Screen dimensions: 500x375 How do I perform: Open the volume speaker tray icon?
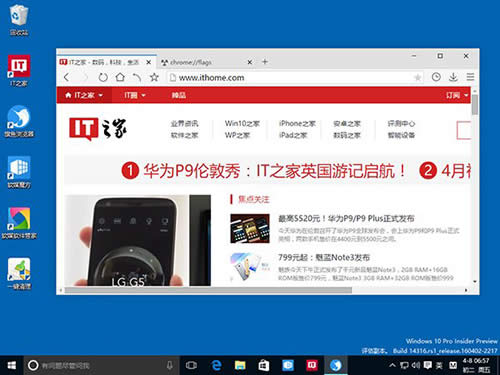[x=416, y=365]
